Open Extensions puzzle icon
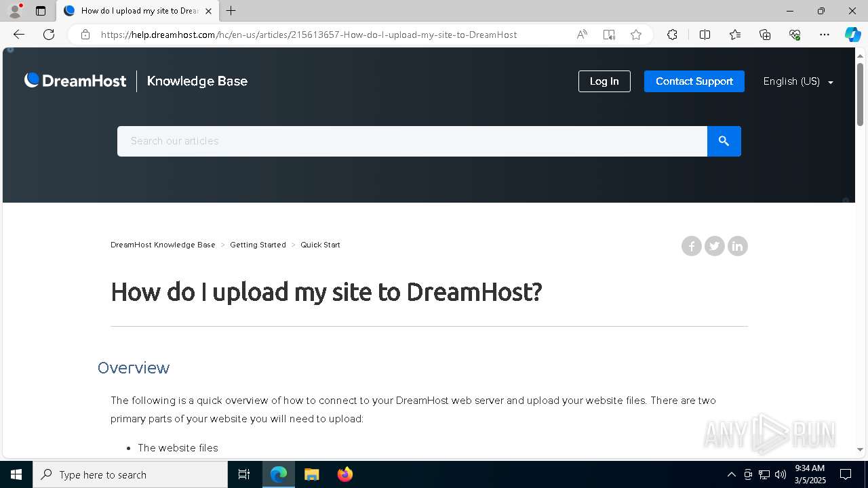868x488 pixels. pyautogui.click(x=672, y=35)
